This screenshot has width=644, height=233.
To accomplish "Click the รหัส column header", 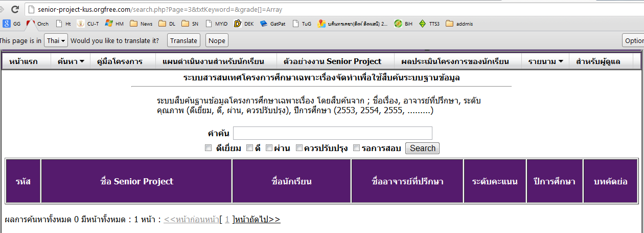I will pos(23,181).
